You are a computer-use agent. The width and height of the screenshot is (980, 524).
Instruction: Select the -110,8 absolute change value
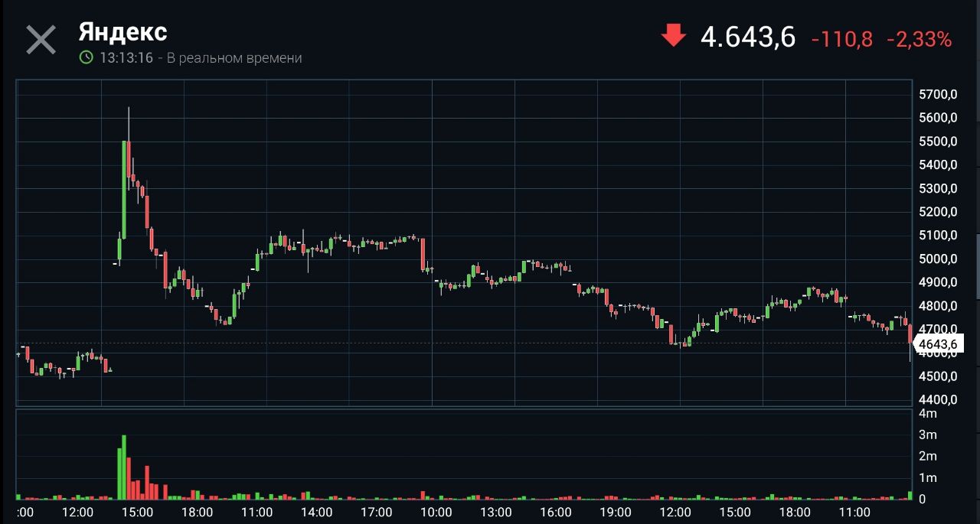tap(841, 39)
